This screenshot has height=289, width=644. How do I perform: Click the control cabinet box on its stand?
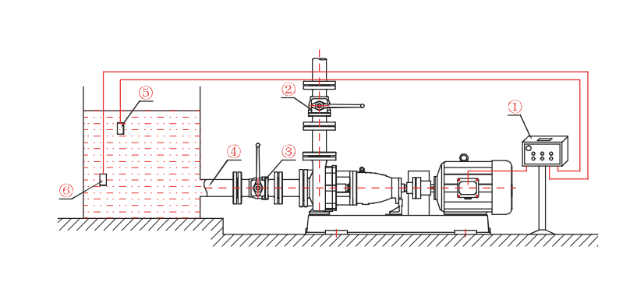click(545, 151)
